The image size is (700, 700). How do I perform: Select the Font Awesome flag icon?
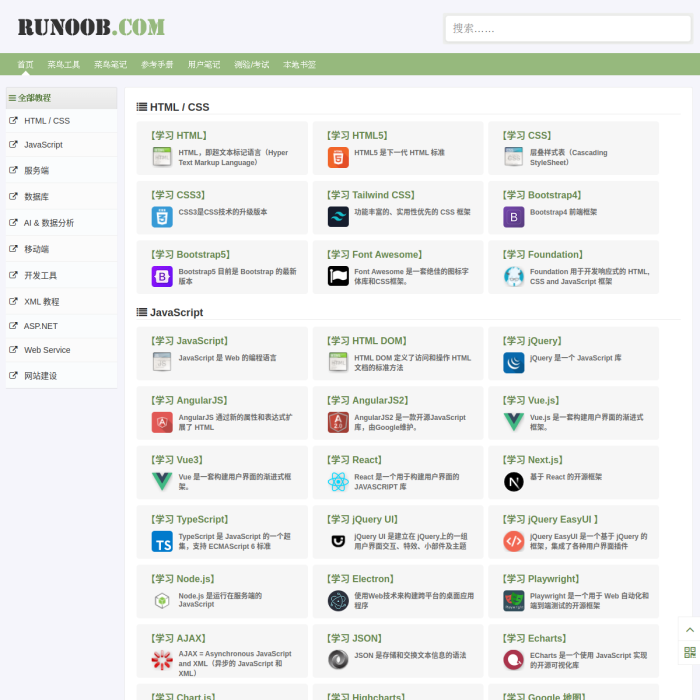click(x=338, y=276)
